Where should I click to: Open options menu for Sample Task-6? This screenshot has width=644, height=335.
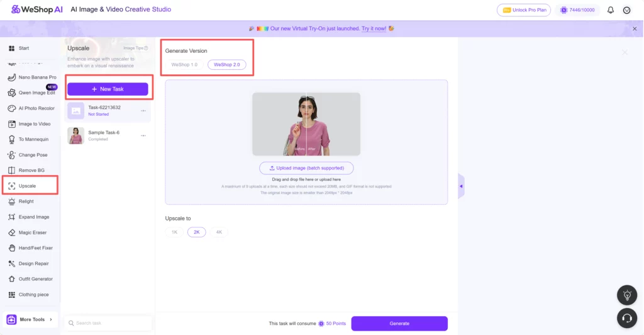[x=143, y=135]
